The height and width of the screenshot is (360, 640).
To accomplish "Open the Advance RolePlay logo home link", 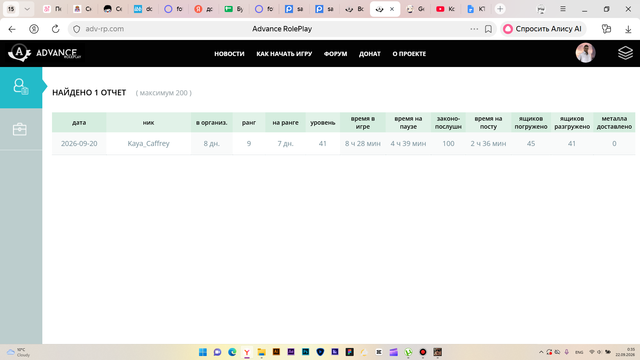I will pos(44,53).
